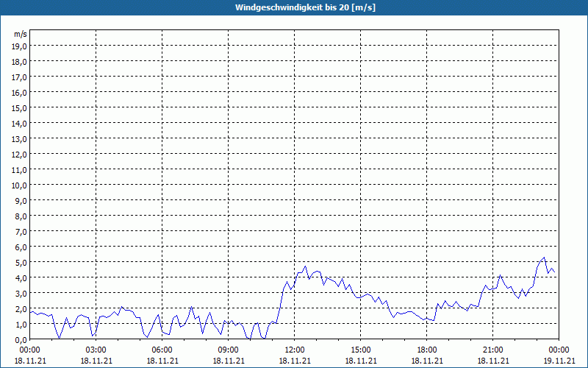Image resolution: width=588 pixels, height=368 pixels.
Task: Select the 06:00 time axis label
Action: tap(162, 350)
